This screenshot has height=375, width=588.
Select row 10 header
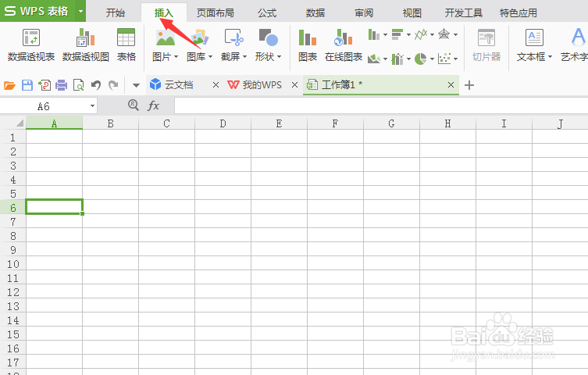12,264
